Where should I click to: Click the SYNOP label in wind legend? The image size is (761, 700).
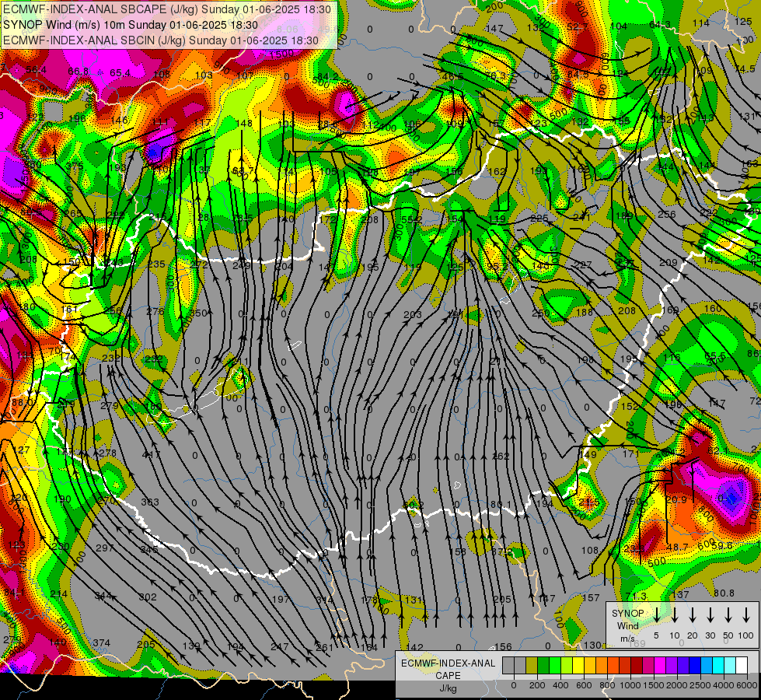[x=627, y=613]
